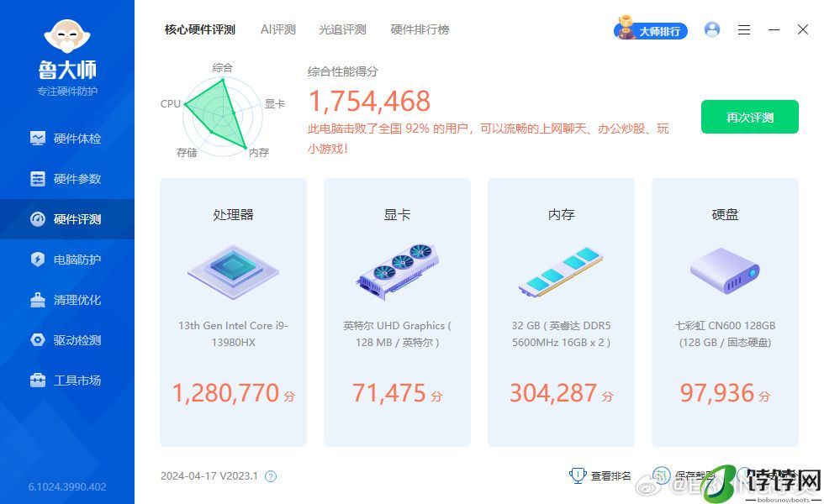Switch to the 光追评测 tab
824x504 pixels.
coord(342,29)
